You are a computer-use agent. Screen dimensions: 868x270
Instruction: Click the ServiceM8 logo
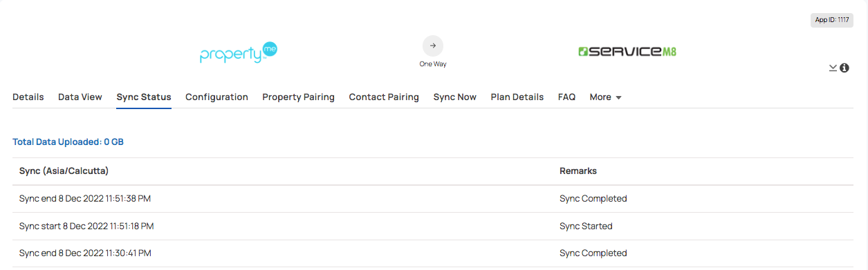coord(627,52)
